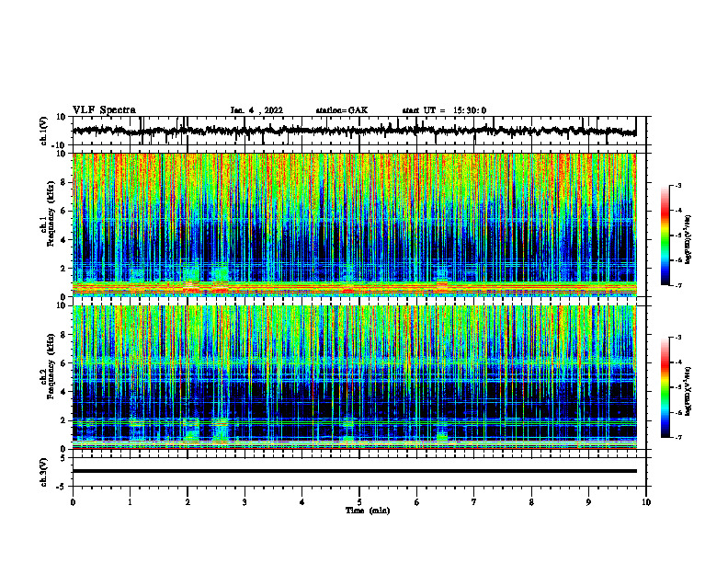Click the flat black ch.3 voltage trace
728x563 pixels.
point(355,471)
